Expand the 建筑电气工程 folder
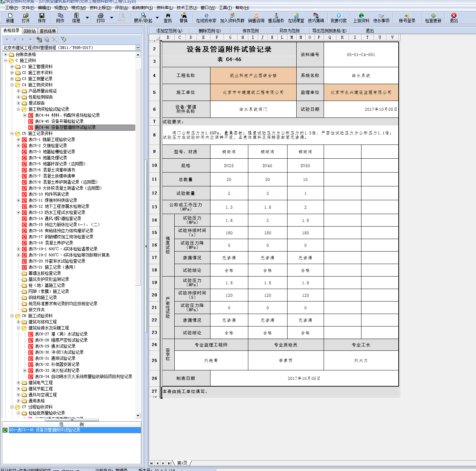The image size is (476, 471). coord(18,383)
